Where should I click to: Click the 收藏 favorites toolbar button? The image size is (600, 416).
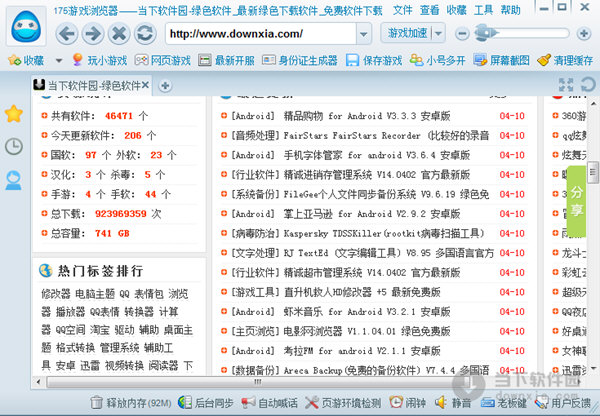pyautogui.click(x=26, y=60)
